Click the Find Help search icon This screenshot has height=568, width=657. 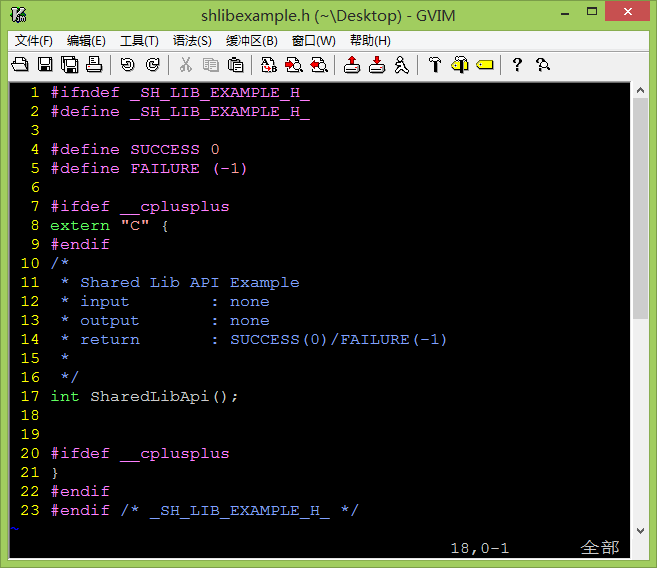coord(543,65)
